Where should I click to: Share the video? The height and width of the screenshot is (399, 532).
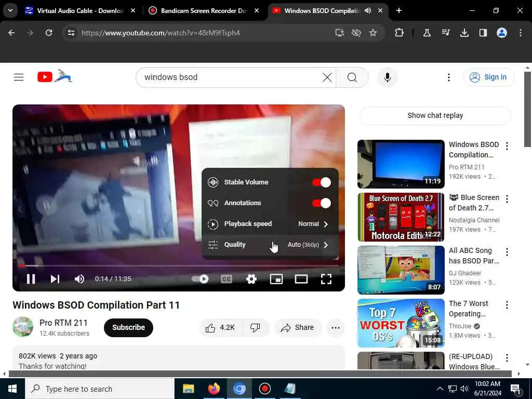(x=297, y=328)
